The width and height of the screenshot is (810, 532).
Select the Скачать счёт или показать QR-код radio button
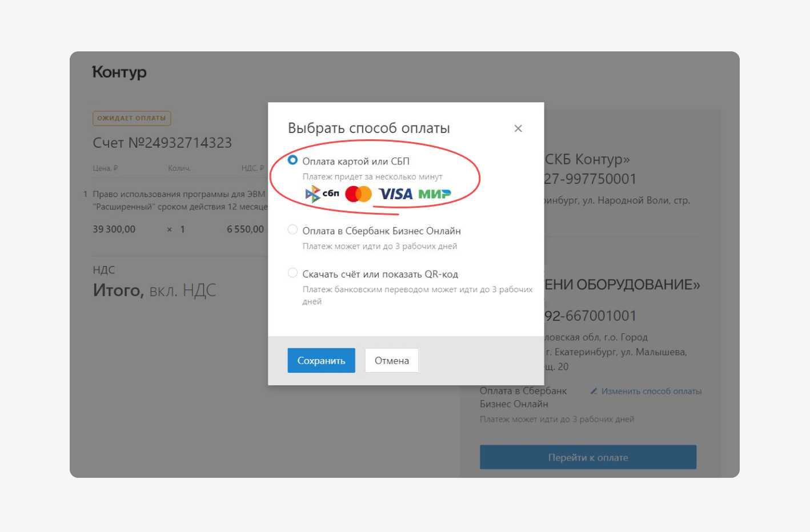[x=292, y=273]
